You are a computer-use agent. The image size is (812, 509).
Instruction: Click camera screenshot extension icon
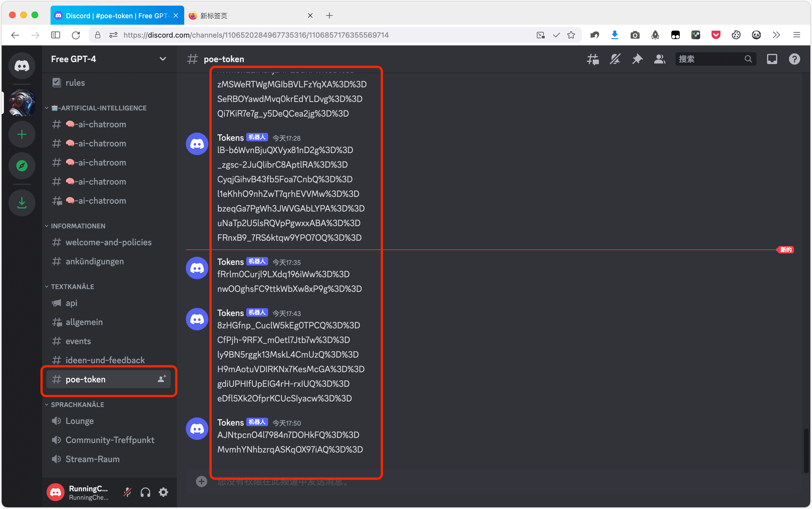coord(635,35)
